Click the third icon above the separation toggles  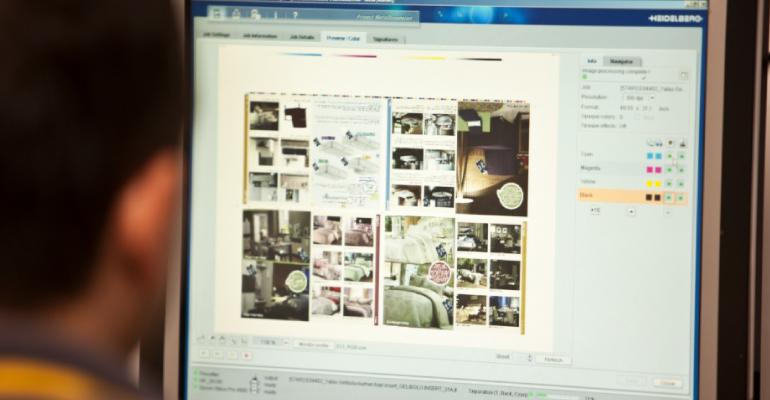click(x=670, y=143)
